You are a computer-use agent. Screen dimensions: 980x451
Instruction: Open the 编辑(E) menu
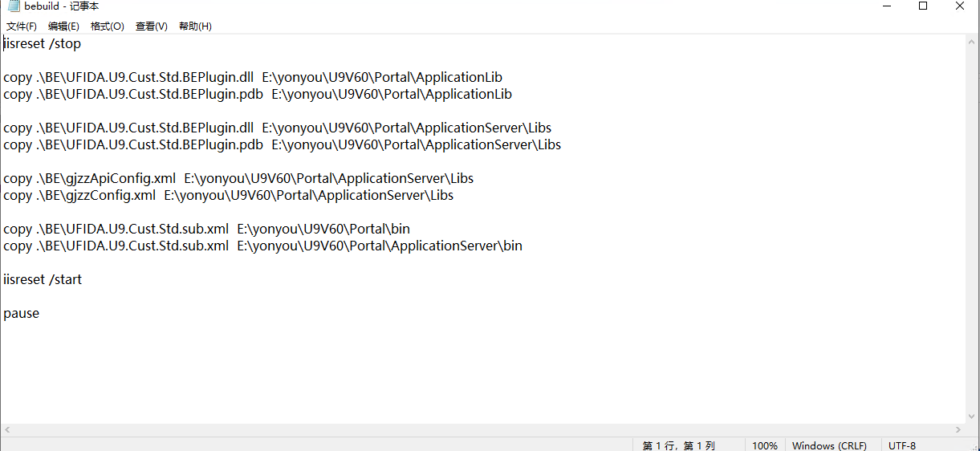coord(63,26)
